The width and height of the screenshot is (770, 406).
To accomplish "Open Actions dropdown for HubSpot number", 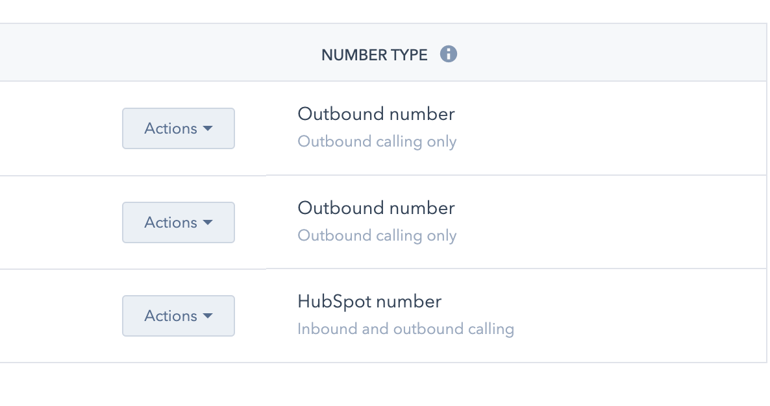I will click(x=178, y=316).
